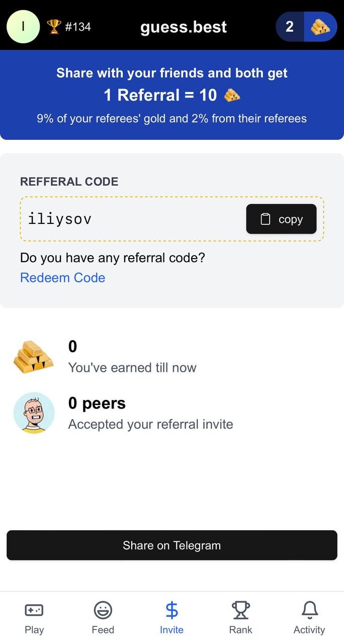Tap the gold stack icon next to earnings
Viewport: 344px width, 644px height.
pyautogui.click(x=33, y=356)
